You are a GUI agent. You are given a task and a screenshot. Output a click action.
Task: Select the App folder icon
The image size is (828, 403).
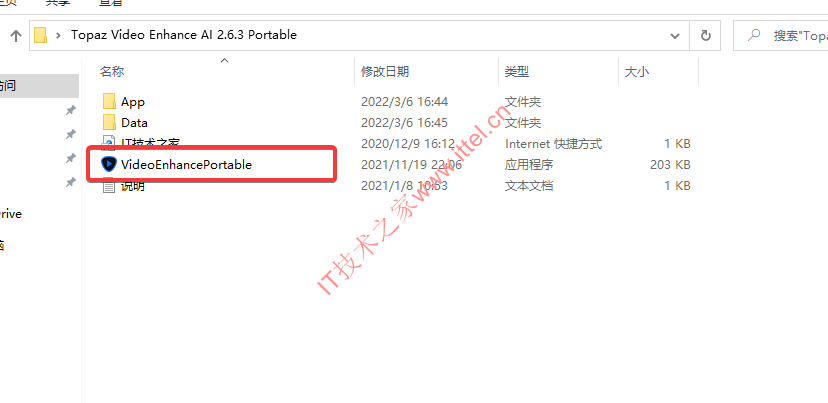tap(109, 101)
